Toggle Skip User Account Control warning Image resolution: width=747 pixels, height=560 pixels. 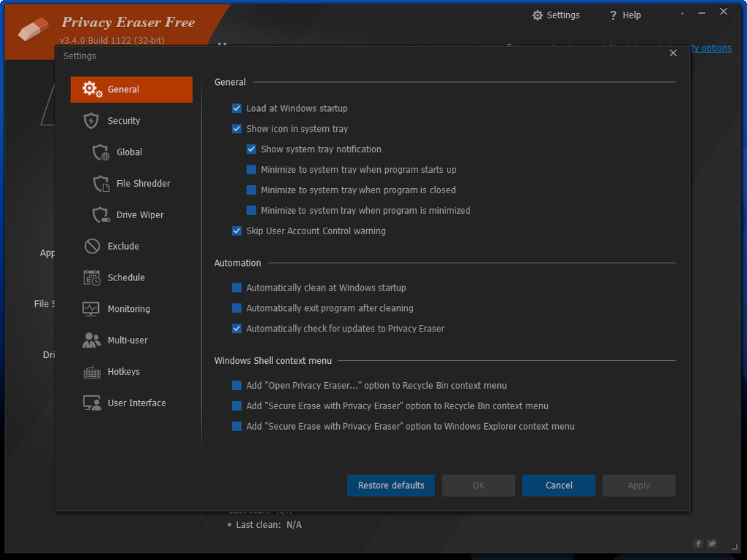pos(237,231)
